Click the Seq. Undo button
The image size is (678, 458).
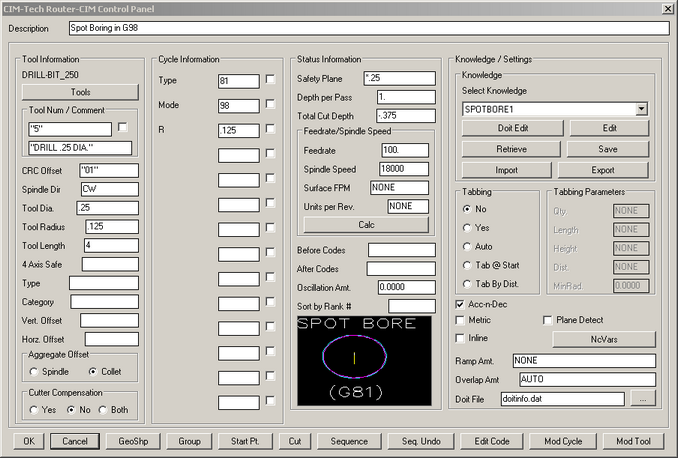(x=421, y=441)
